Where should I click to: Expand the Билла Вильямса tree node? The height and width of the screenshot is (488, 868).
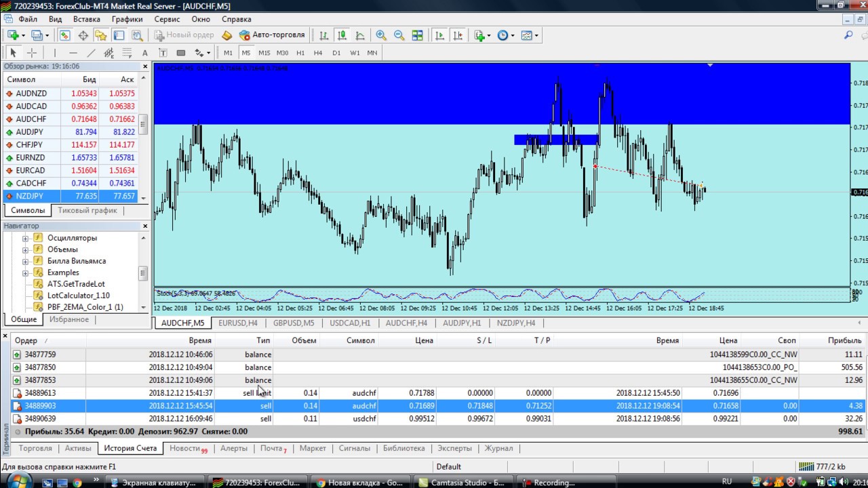(x=25, y=261)
